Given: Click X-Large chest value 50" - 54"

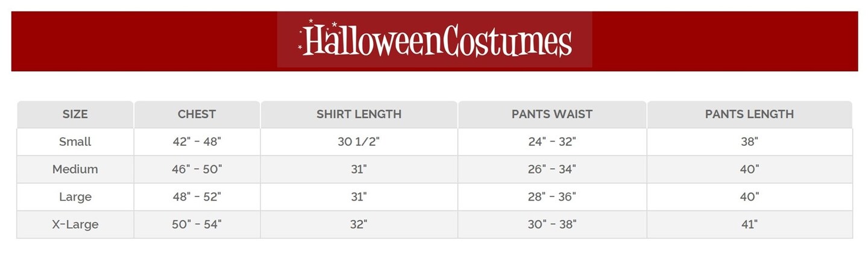Looking at the screenshot, I should point(197,225).
